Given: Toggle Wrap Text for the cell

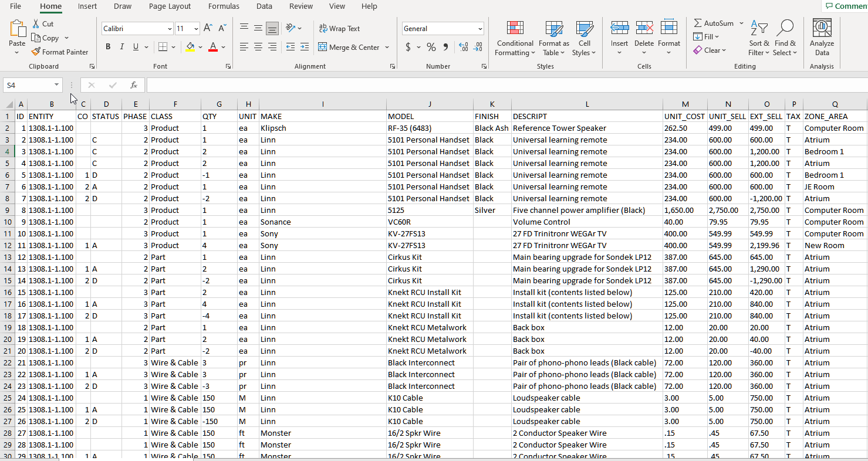Looking at the screenshot, I should coord(340,28).
